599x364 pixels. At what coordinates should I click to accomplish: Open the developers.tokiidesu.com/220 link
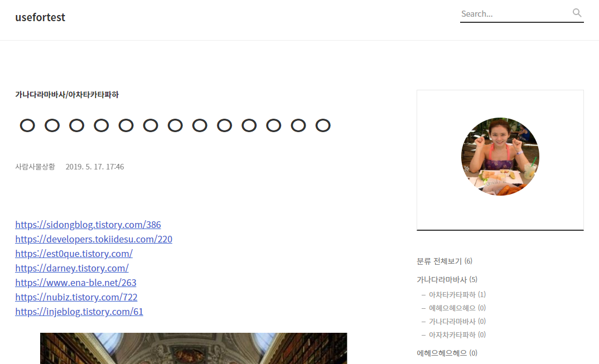[94, 239]
